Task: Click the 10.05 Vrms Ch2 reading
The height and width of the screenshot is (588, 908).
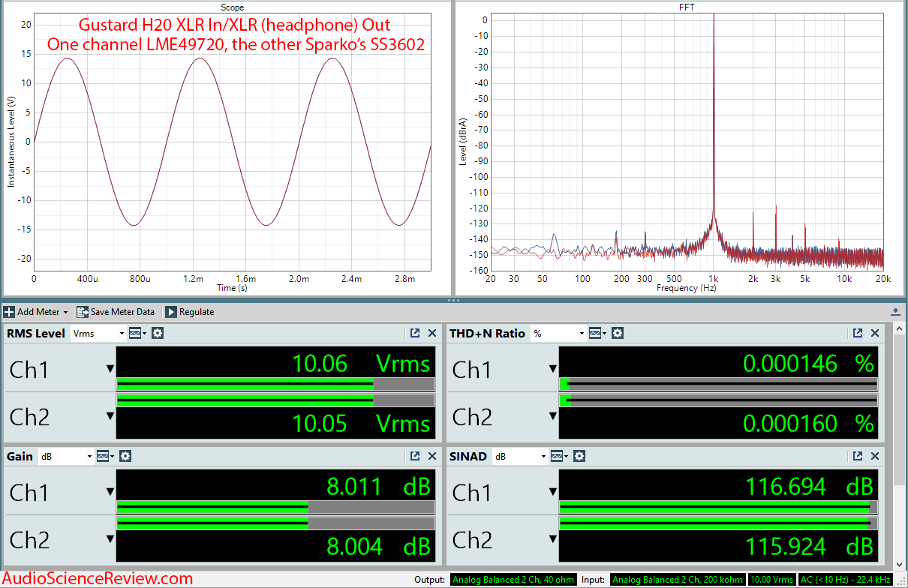Action: pos(362,424)
